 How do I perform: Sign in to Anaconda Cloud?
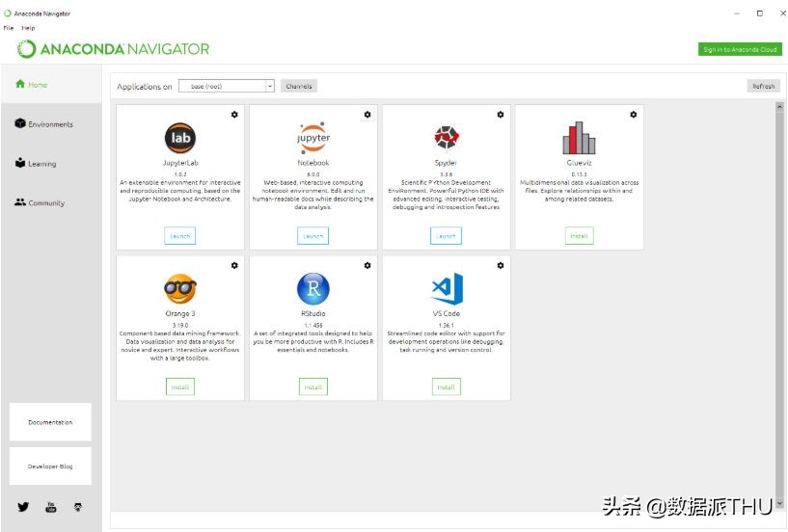tap(740, 49)
